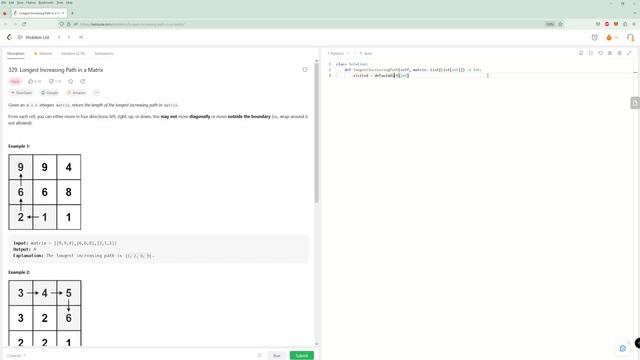Click the DoorDash company tag

coord(21,93)
